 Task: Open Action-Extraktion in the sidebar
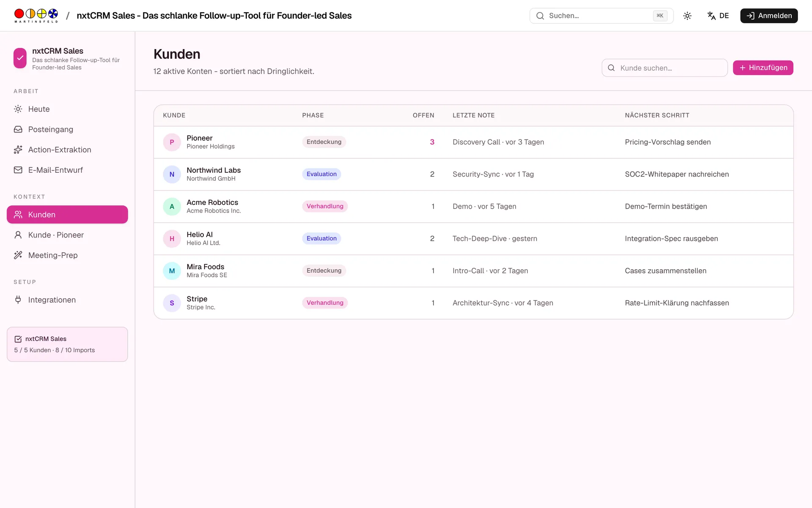click(67, 150)
